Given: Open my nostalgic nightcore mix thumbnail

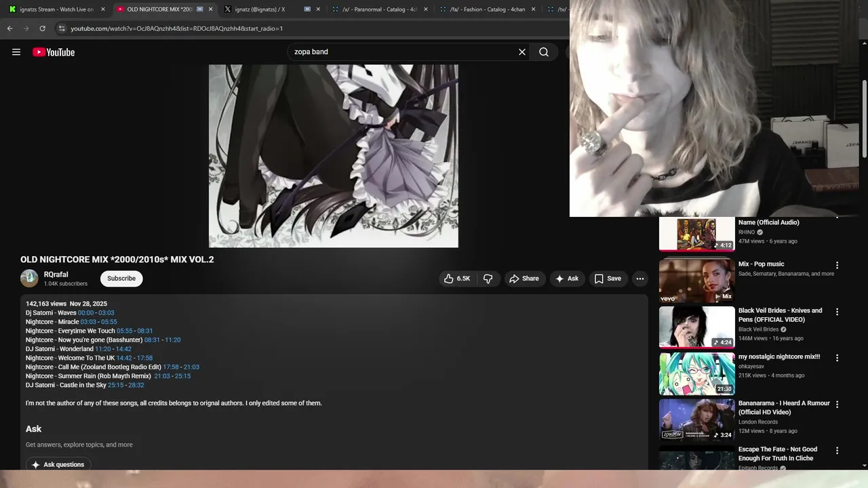Looking at the screenshot, I should click(x=697, y=373).
